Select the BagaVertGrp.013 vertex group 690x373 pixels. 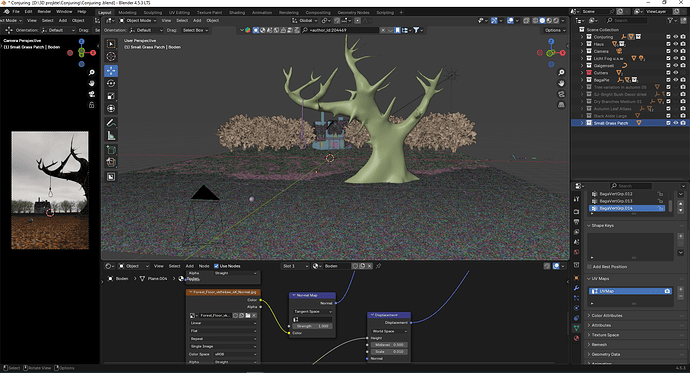[x=627, y=201]
